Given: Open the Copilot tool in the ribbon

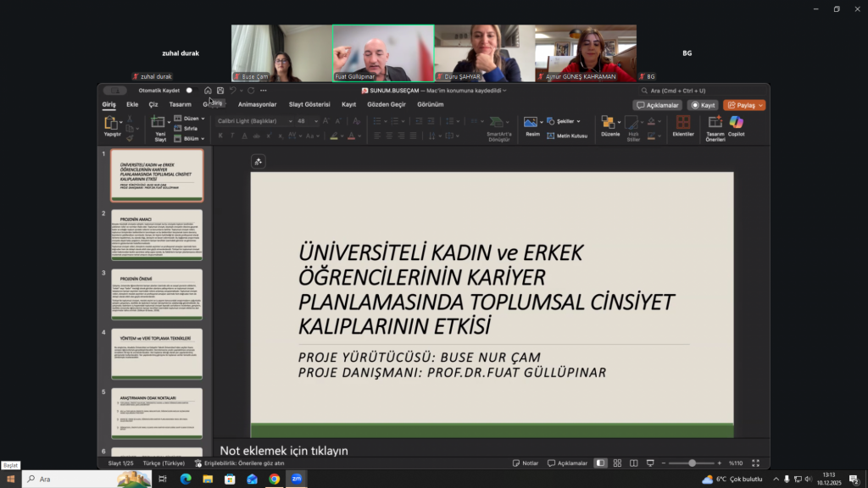Looking at the screenshot, I should pos(737,125).
